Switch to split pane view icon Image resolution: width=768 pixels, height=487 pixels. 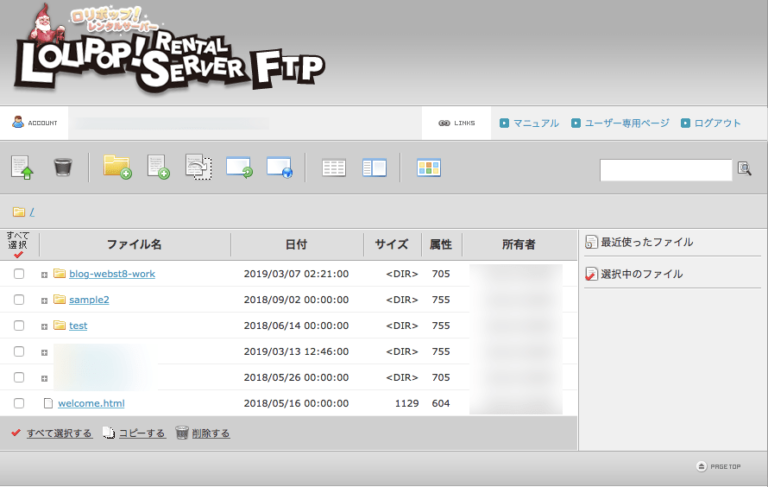coord(375,168)
